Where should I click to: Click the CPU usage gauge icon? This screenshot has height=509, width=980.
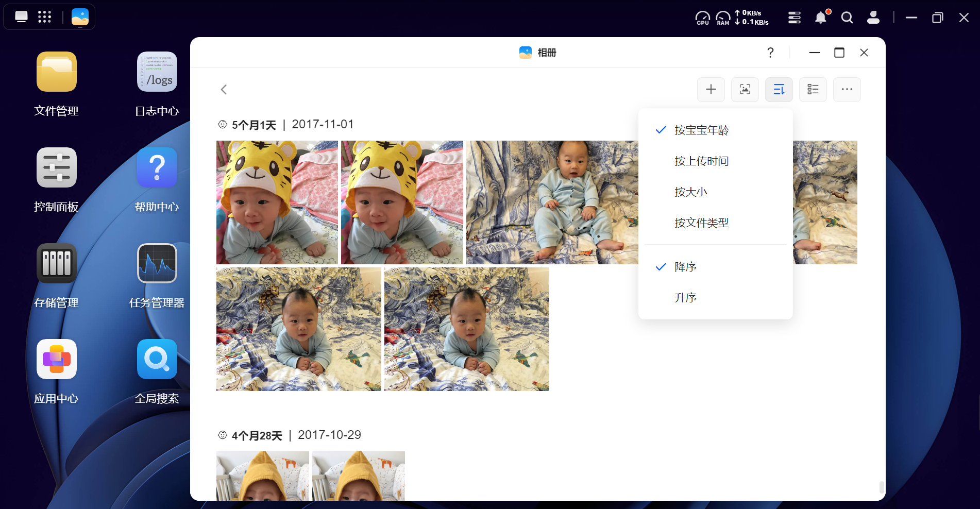coord(703,18)
